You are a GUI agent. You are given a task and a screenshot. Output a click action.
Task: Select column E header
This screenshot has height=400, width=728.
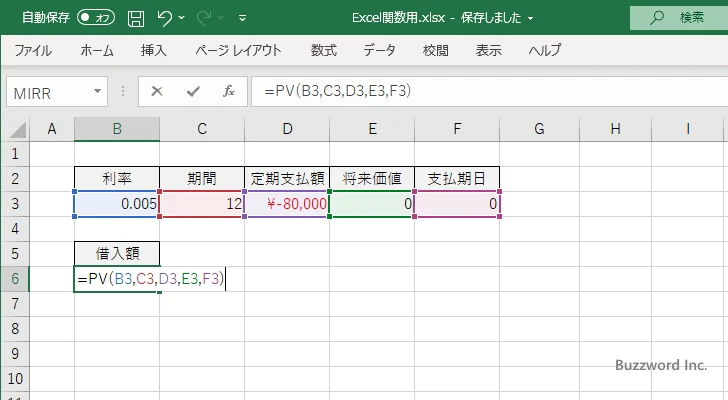(x=372, y=129)
